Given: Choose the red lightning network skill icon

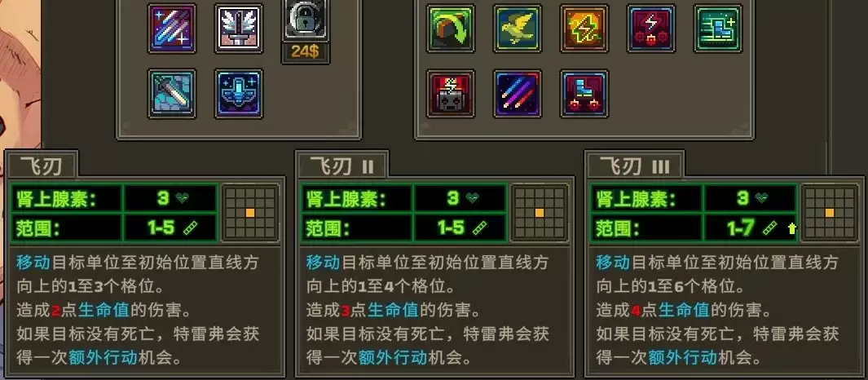Looking at the screenshot, I should [651, 29].
